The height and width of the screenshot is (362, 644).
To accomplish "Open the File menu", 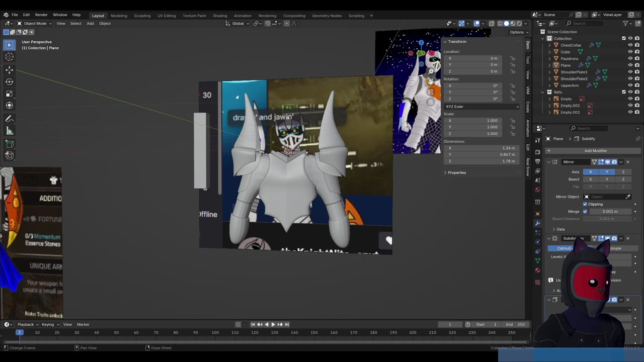I will coord(15,15).
